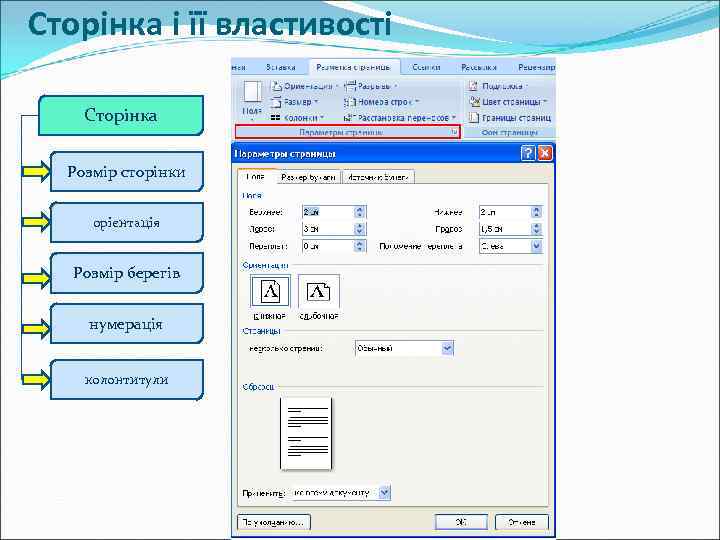Viewport: 720px width, 540px height.
Task: Open the Поля (margins) ribbon button
Action: [x=252, y=99]
